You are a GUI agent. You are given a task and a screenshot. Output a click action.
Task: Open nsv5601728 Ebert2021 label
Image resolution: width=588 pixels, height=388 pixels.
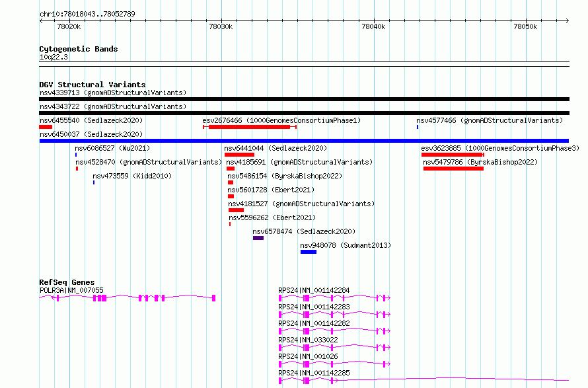tap(271, 190)
